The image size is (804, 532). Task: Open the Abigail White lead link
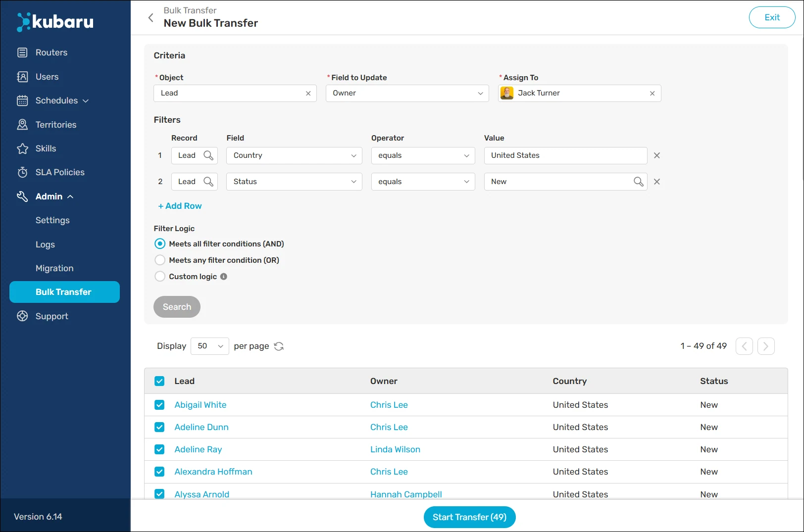201,405
